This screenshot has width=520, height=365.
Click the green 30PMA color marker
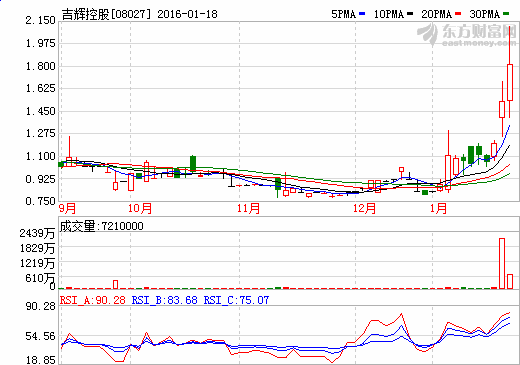tap(506, 14)
